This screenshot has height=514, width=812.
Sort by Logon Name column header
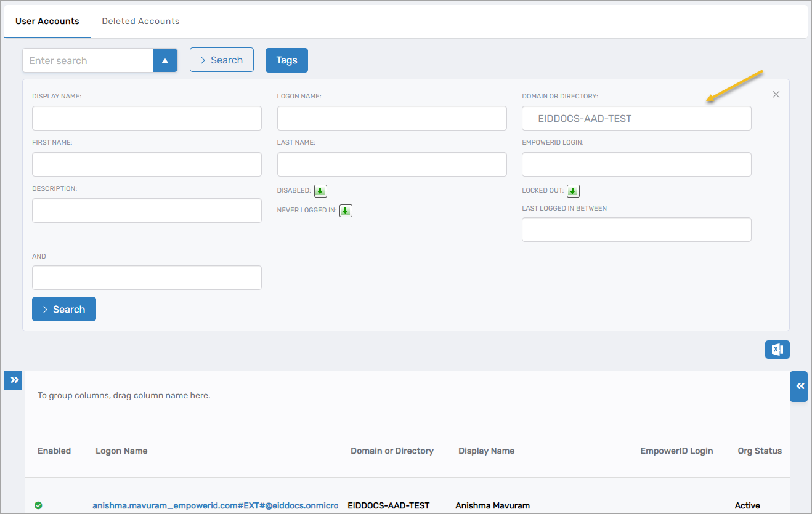pyautogui.click(x=121, y=451)
